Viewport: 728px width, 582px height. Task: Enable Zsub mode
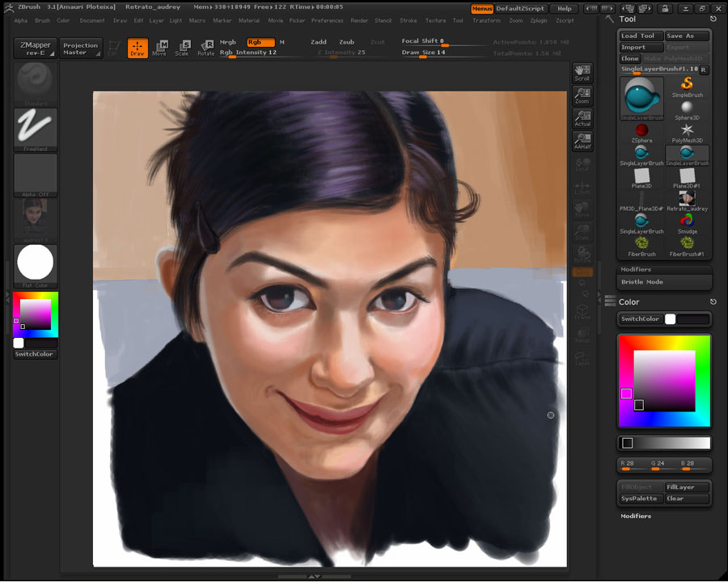click(x=347, y=42)
